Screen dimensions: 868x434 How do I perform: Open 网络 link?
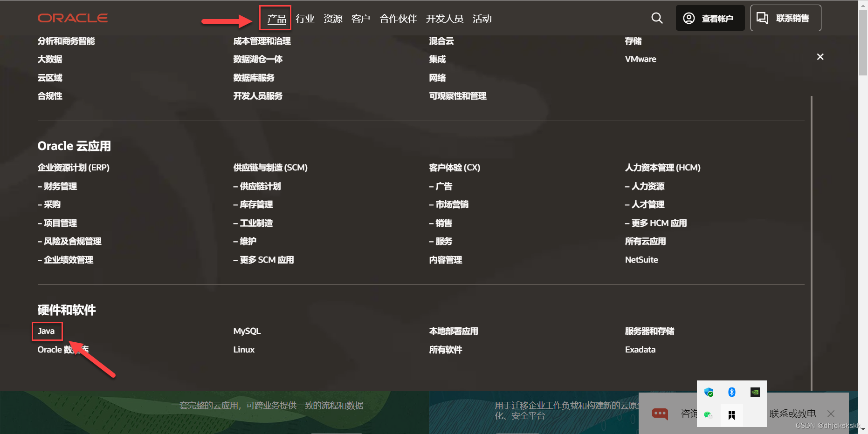click(x=437, y=78)
